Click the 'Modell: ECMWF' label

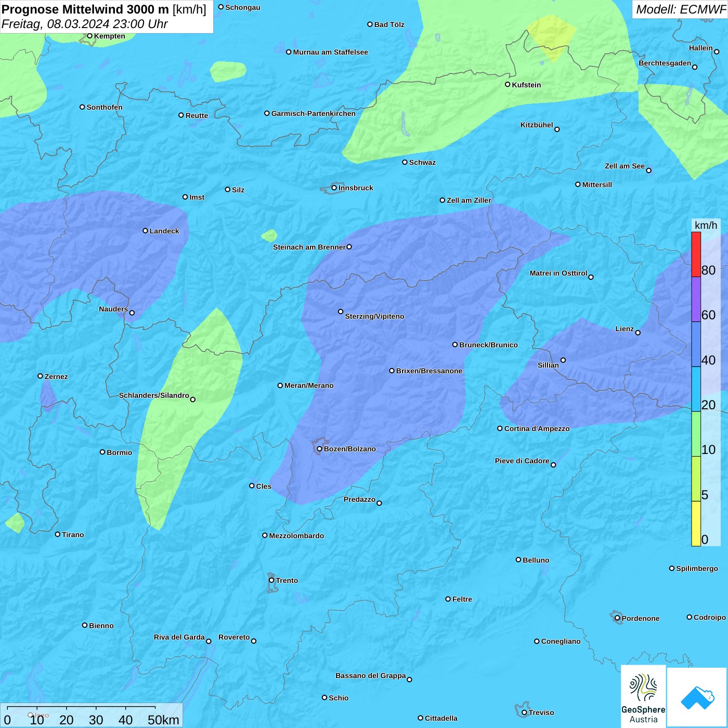tap(681, 9)
